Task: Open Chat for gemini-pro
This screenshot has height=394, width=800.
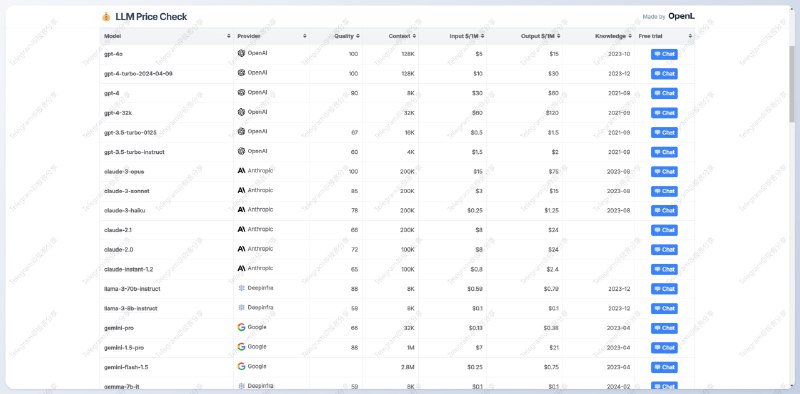Action: tap(664, 328)
